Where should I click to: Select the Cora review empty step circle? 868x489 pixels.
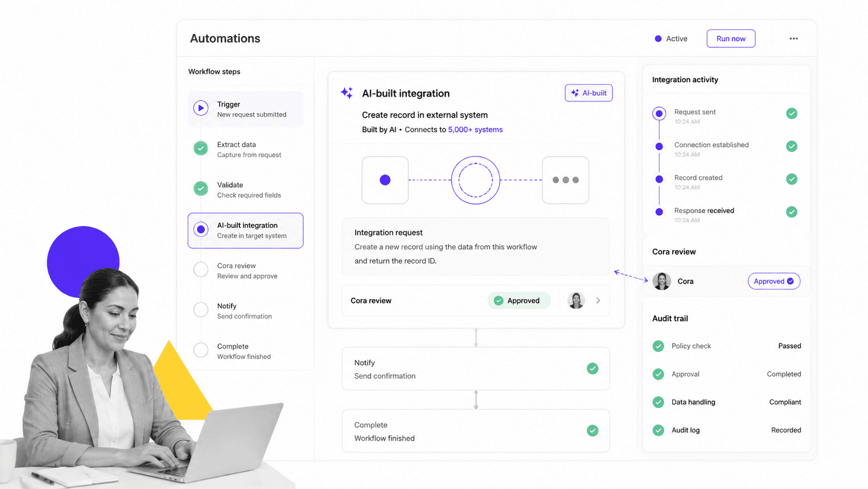tap(201, 269)
